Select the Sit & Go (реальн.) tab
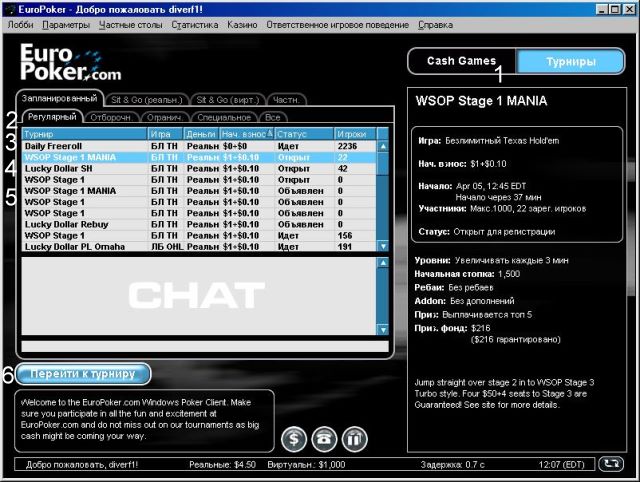Viewport: 640px width, 482px height. pyautogui.click(x=147, y=100)
